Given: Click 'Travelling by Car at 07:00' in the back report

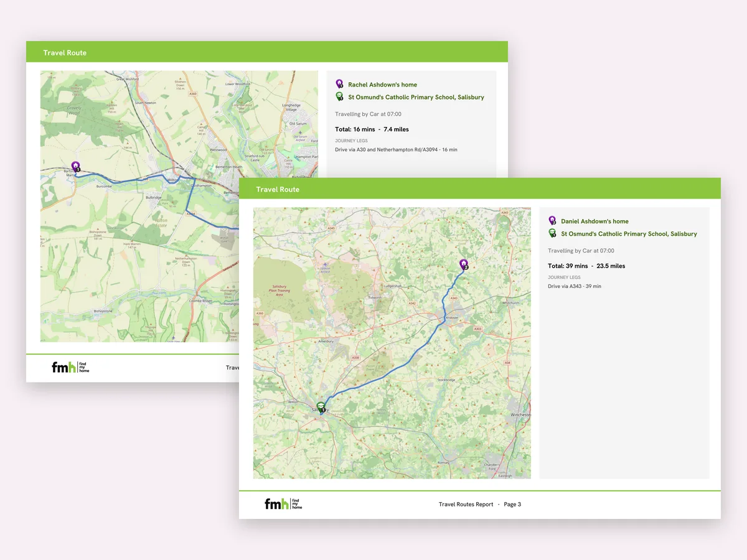Looking at the screenshot, I should [x=368, y=114].
